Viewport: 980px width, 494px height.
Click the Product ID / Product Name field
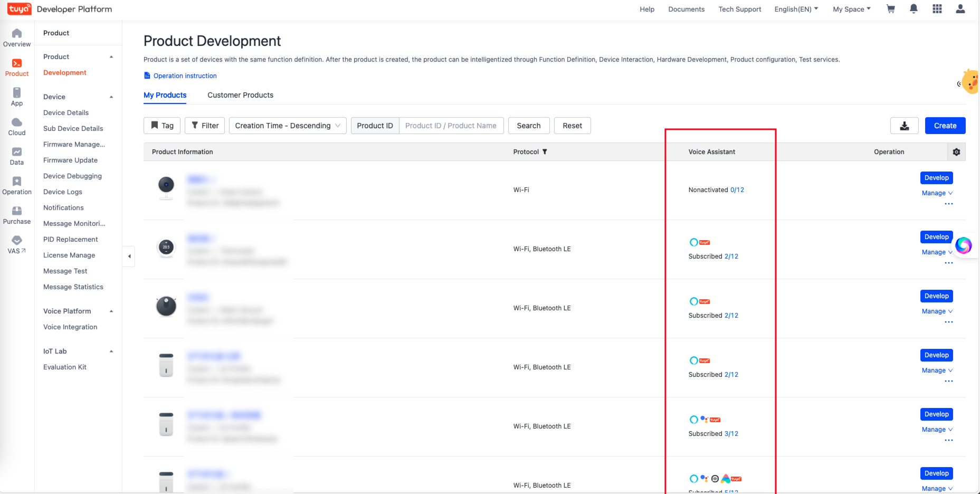(451, 126)
